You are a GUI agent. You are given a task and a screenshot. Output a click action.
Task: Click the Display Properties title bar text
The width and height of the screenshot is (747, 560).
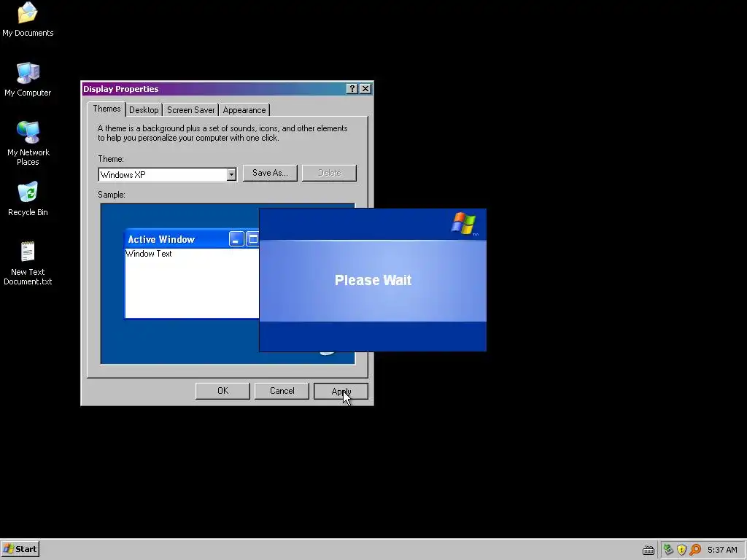121,89
